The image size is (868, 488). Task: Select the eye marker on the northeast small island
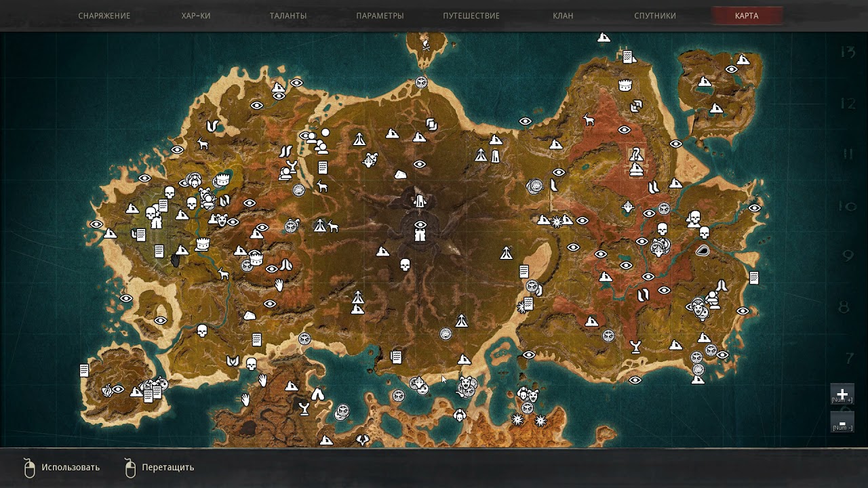(732, 69)
